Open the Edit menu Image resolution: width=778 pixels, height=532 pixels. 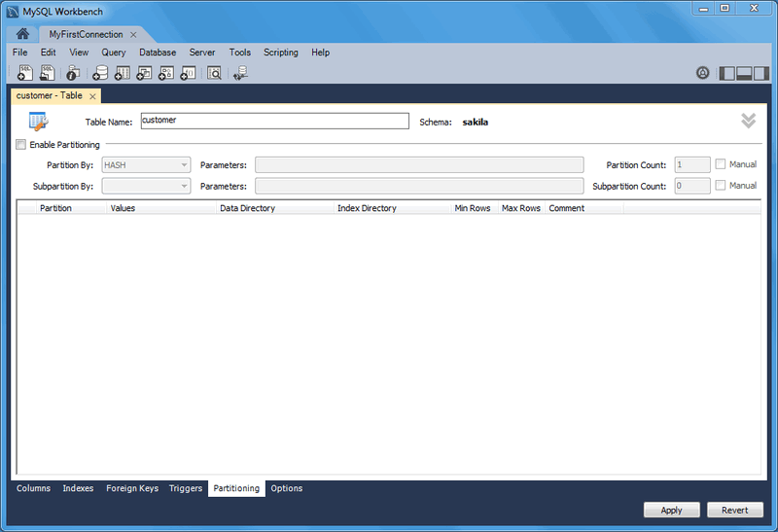click(x=48, y=53)
